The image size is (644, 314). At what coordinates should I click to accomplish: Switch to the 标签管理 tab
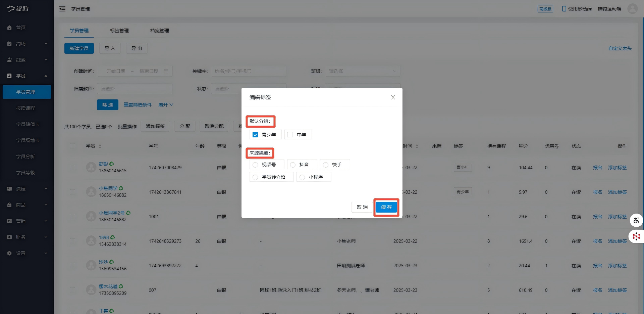119,31
